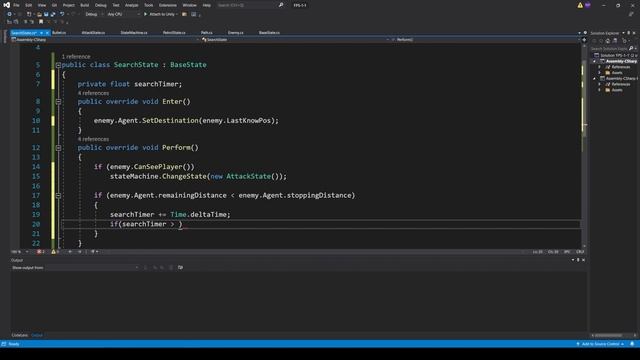Switch to the PatrolState.cs tab
Screen dimensions: 640x360
[174, 33]
